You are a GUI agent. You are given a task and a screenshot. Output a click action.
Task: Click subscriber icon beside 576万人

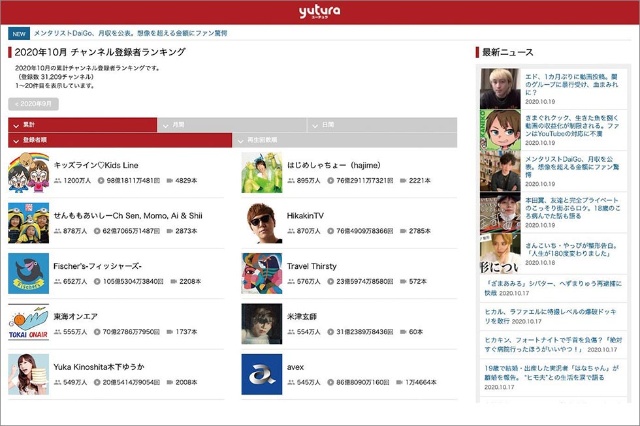291,281
